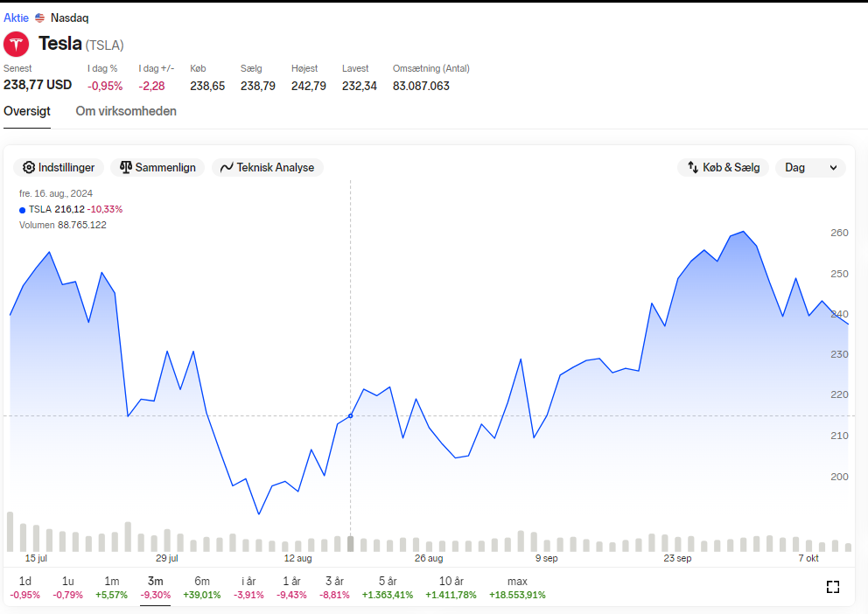This screenshot has height=614, width=868.
Task: Select the 3m time range
Action: point(156,588)
